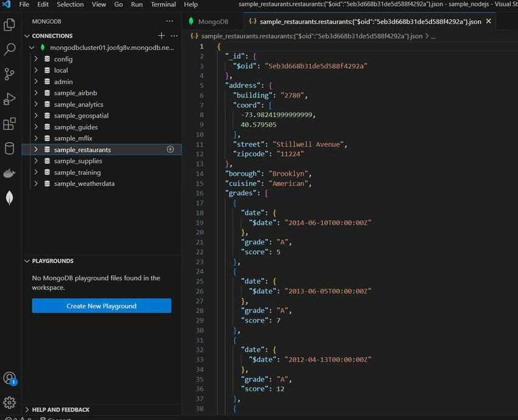Open the Extensions view
Screen dimensions: 518x420
(x=9, y=124)
